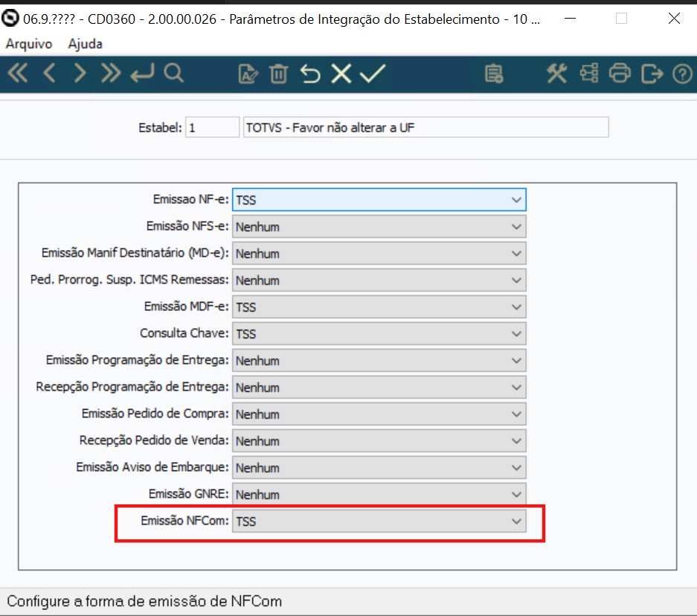697x616 pixels.
Task: Expand the Consulta Chave dropdown
Action: click(379, 333)
